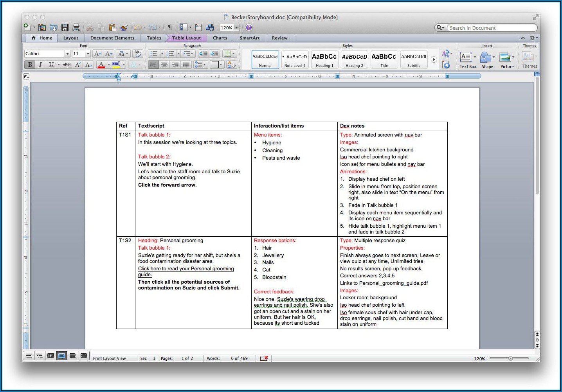Viewport: 562px width, 392px height.
Task: Click the Personal grooming guide link
Action: point(186,269)
